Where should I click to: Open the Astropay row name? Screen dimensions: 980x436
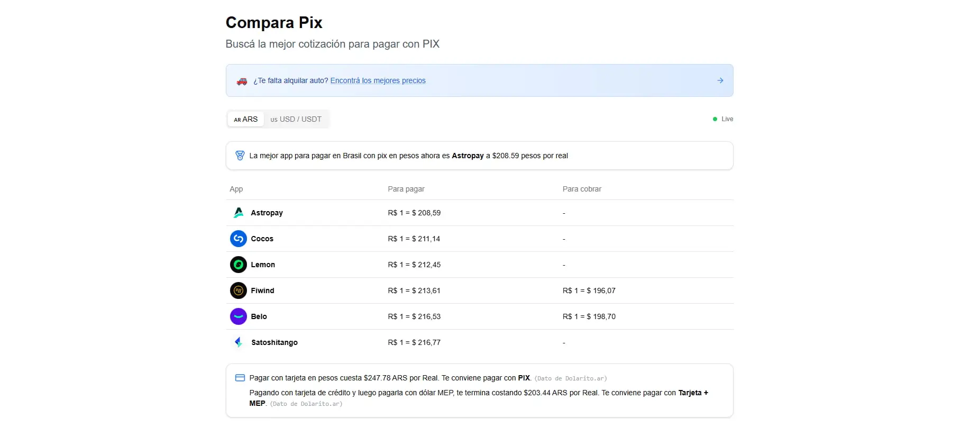point(267,213)
